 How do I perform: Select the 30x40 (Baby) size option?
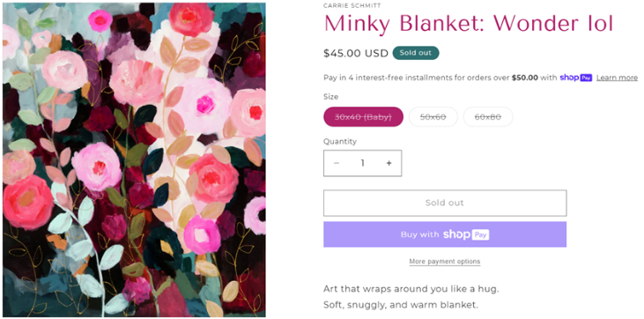[363, 116]
